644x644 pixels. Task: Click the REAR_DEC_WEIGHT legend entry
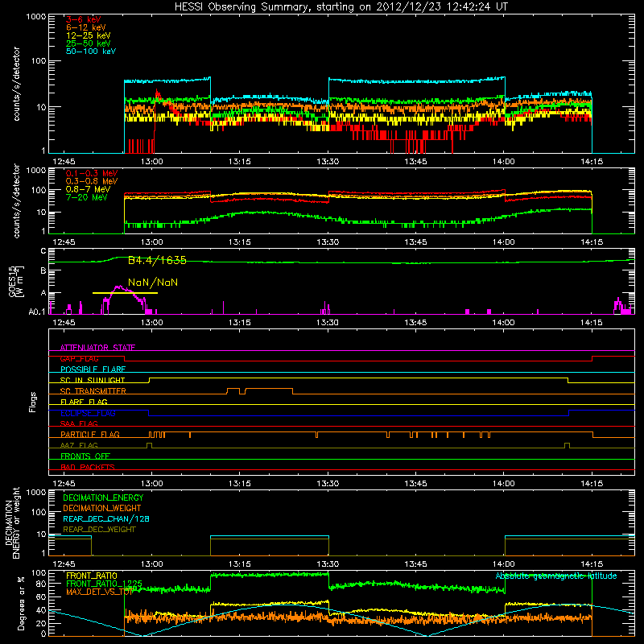tap(99, 530)
